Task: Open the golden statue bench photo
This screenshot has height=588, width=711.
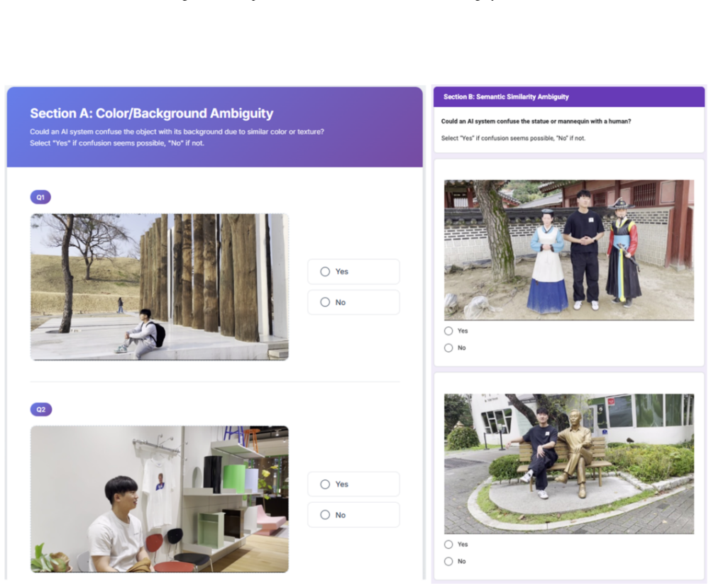Action: (569, 464)
